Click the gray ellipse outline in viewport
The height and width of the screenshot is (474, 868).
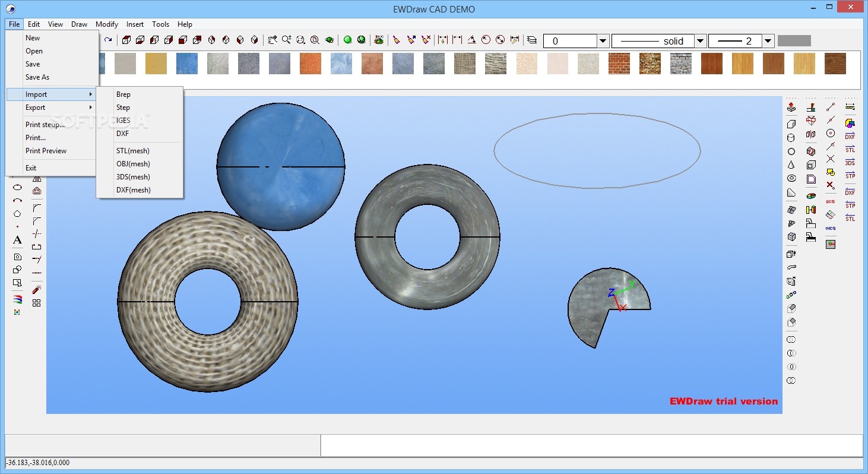coord(597,151)
